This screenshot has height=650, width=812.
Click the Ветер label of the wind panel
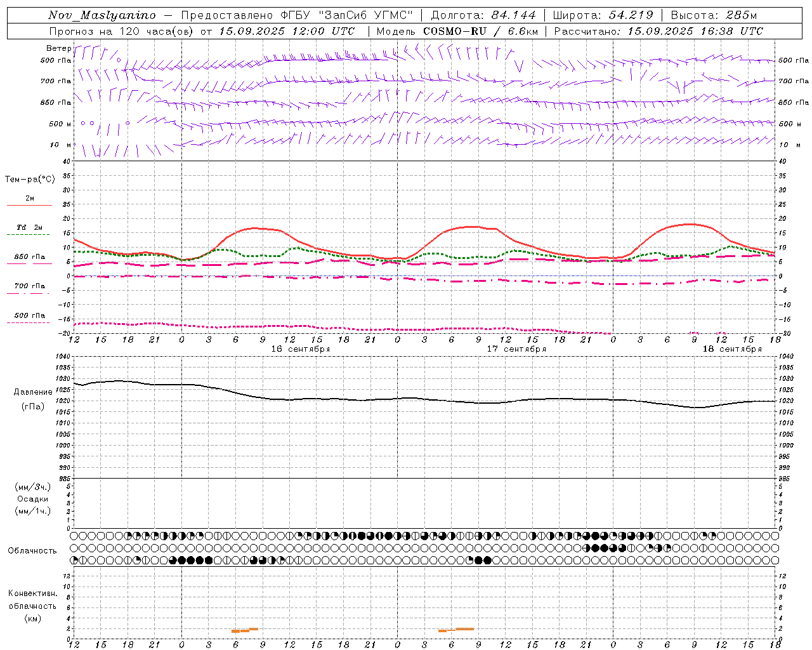click(58, 48)
